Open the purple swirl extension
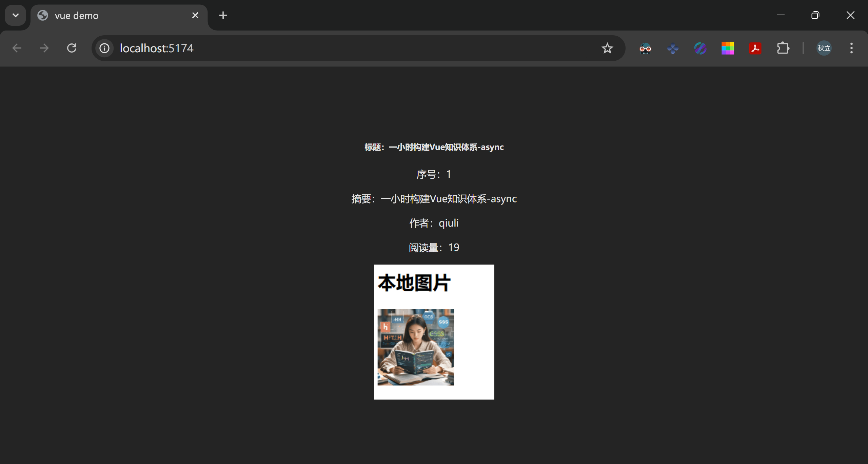This screenshot has height=464, width=868. coord(700,48)
